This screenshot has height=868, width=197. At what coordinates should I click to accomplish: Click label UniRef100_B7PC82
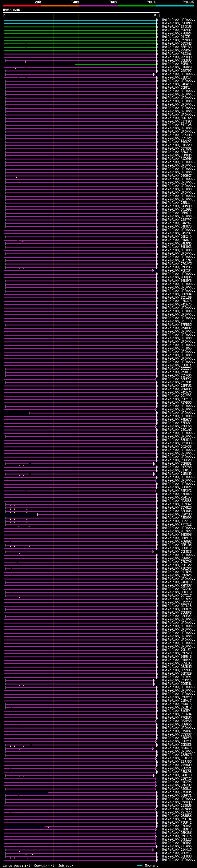pos(177,423)
